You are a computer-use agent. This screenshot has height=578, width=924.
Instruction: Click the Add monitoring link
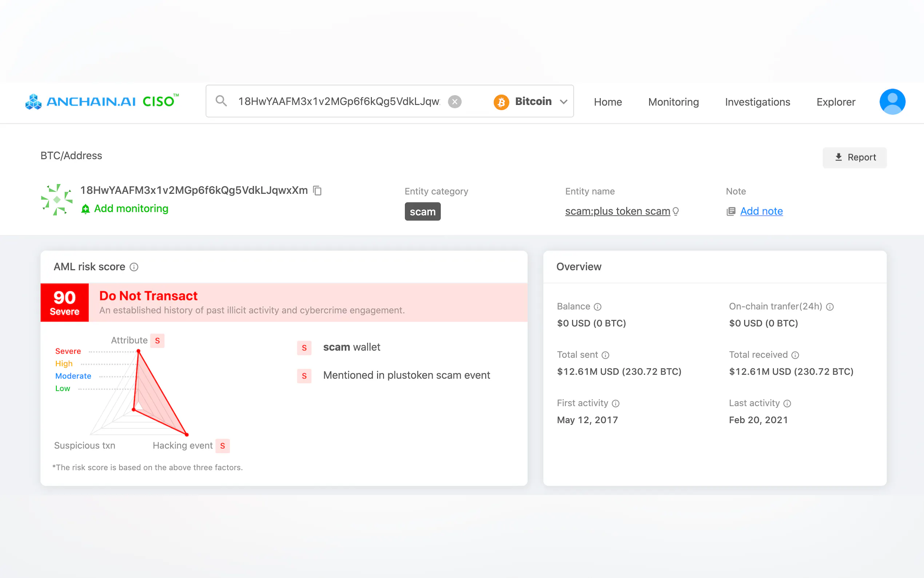click(125, 209)
